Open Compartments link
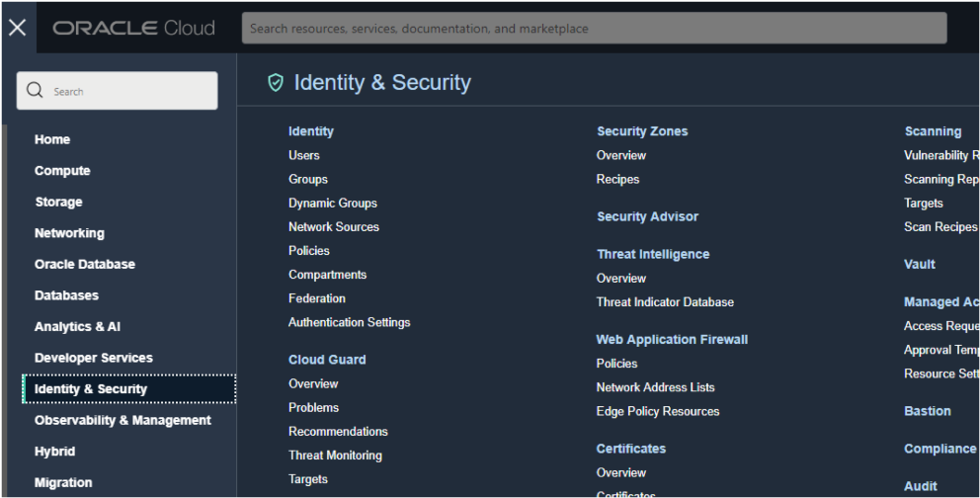 (x=327, y=275)
